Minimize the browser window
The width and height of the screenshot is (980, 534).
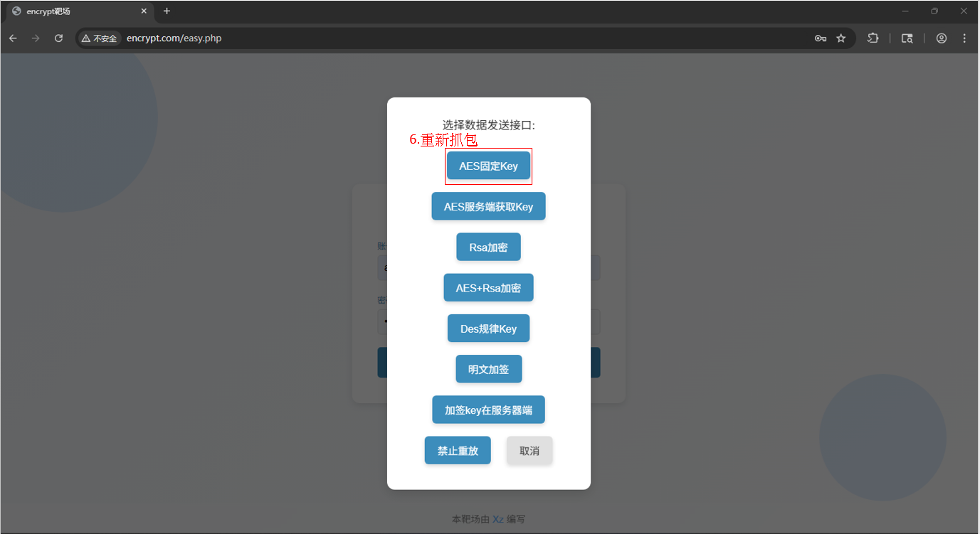tap(905, 11)
